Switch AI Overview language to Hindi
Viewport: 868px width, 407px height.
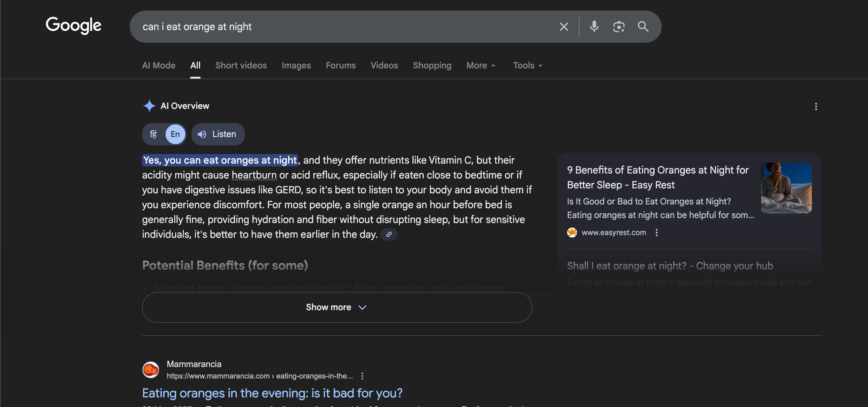pos(154,134)
